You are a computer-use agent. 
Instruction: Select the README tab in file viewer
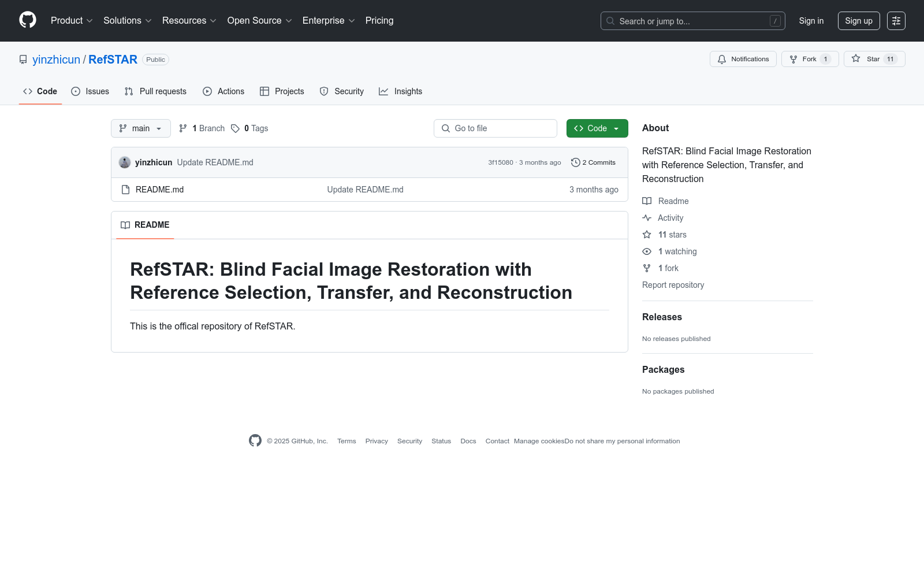(145, 225)
